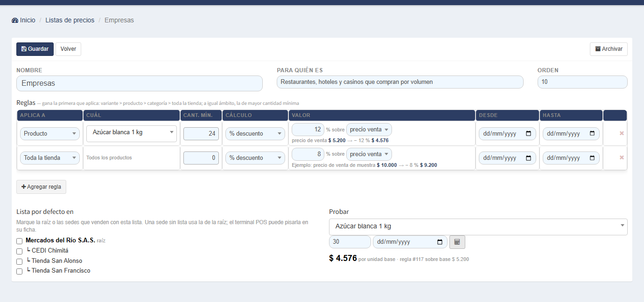Delete the Azúcar blanca product rule
The height and width of the screenshot is (302, 644).
pyautogui.click(x=622, y=133)
